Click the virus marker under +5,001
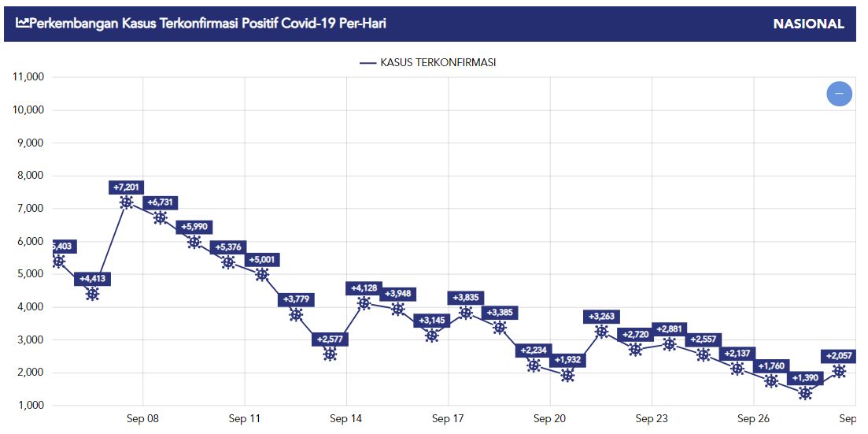 tap(262, 275)
